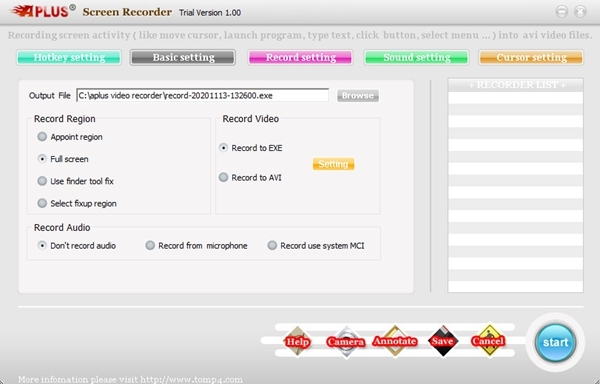Open the Annotate tool icon
600x384 pixels.
[x=395, y=341]
